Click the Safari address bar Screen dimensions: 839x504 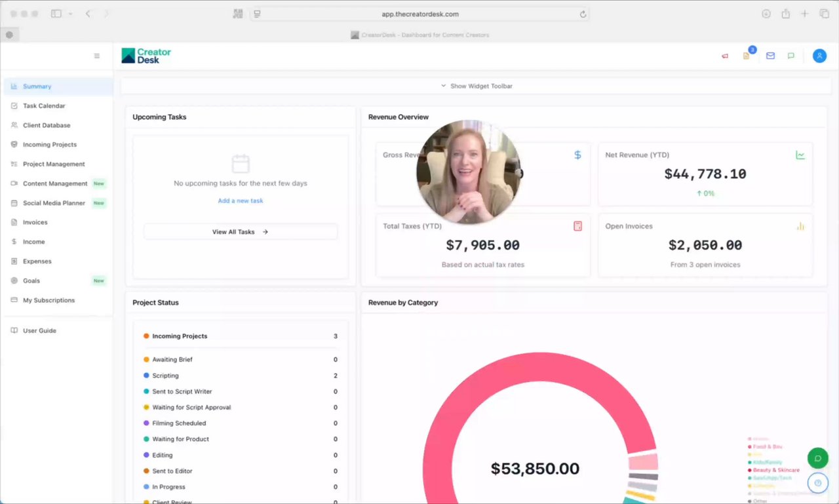tap(419, 14)
